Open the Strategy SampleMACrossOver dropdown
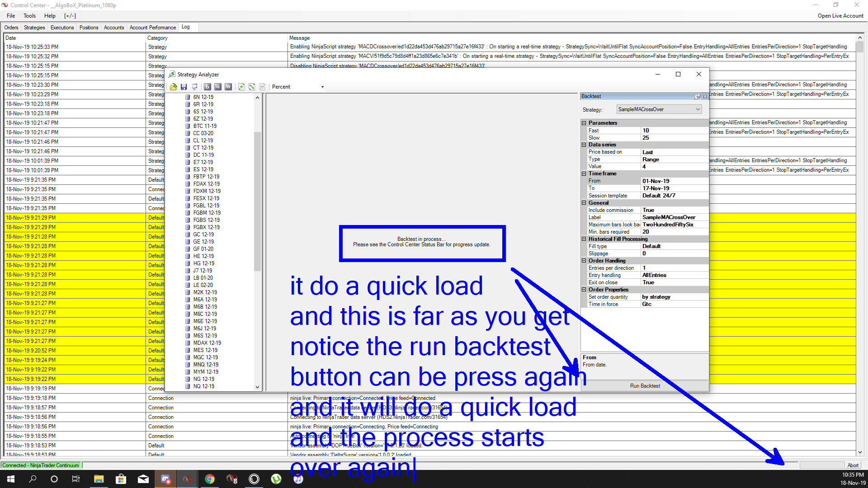The width and height of the screenshot is (868, 488). pos(698,109)
